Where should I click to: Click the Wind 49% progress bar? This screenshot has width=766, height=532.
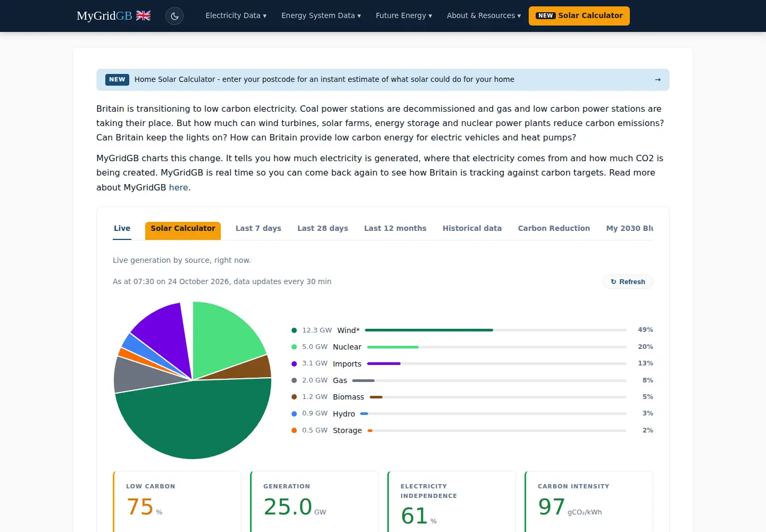pyautogui.click(x=496, y=330)
